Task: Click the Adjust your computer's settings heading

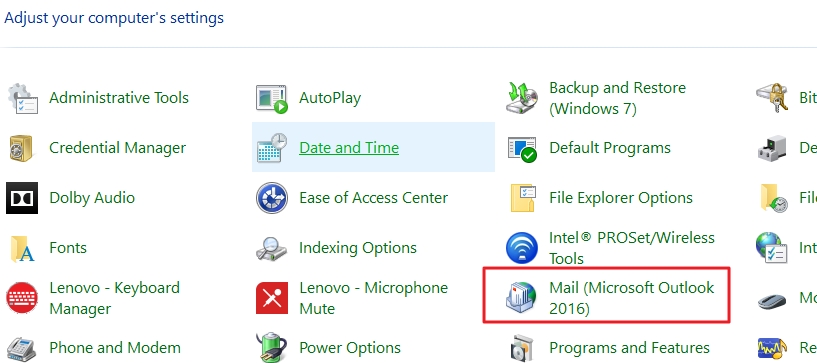Action: coord(114,18)
